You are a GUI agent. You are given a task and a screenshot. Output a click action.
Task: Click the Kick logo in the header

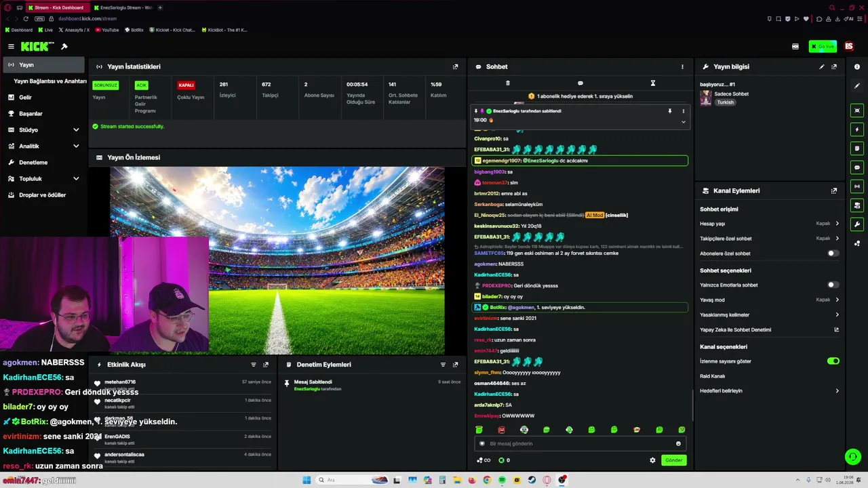(x=37, y=47)
